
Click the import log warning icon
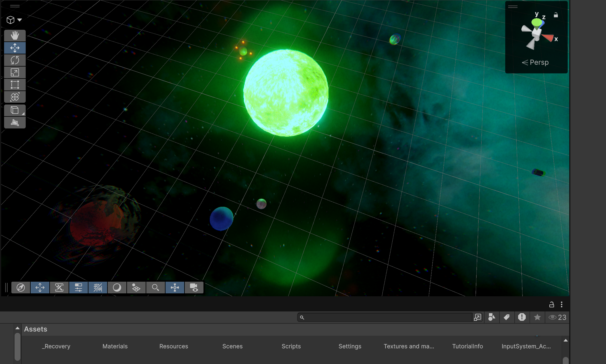pyautogui.click(x=522, y=317)
